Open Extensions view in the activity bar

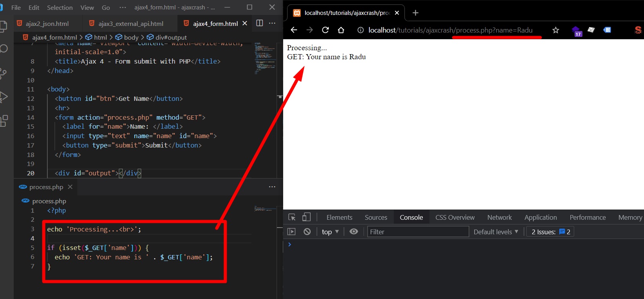3,120
